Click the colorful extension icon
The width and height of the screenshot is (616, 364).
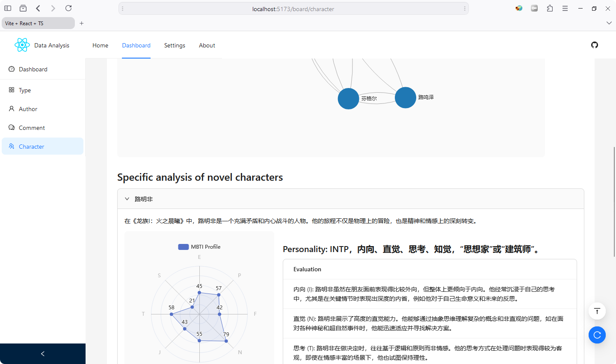(519, 8)
